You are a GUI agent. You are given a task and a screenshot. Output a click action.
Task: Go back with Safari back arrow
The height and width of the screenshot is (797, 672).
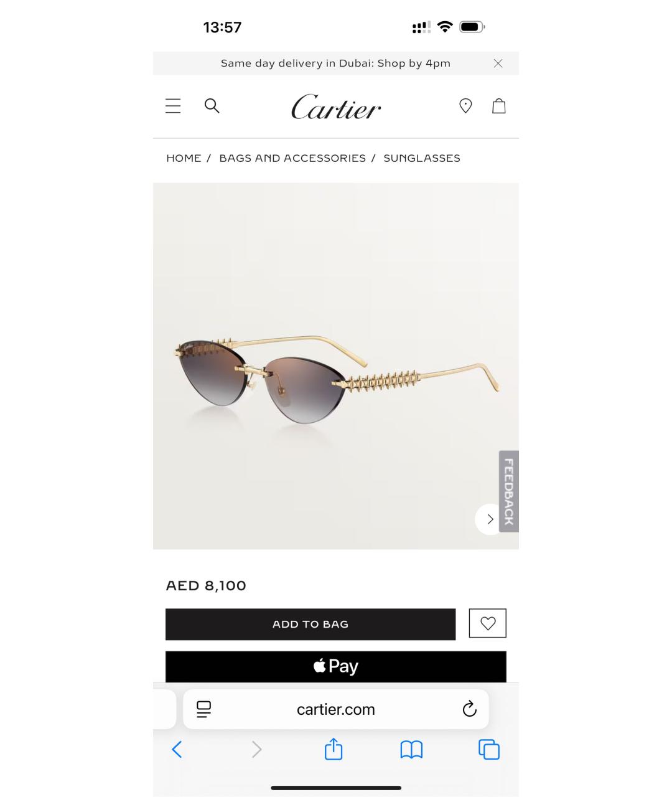click(177, 749)
